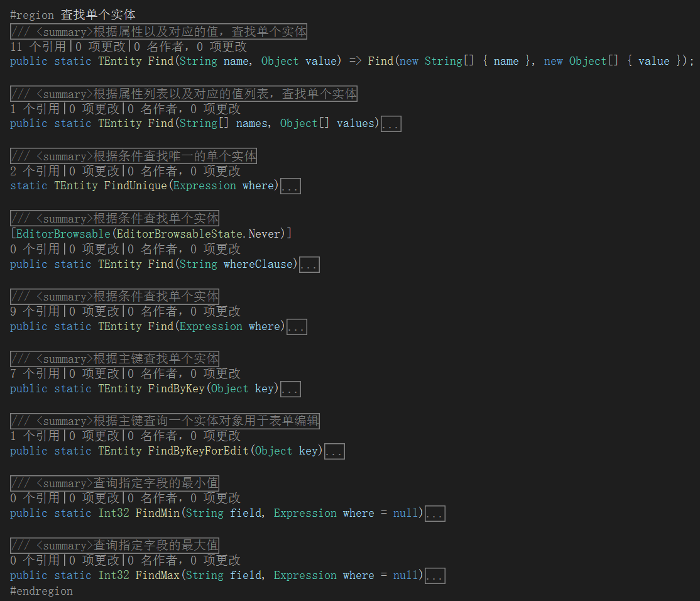
Task: Expand the FindByKeyForEdit method body
Action: click(334, 451)
